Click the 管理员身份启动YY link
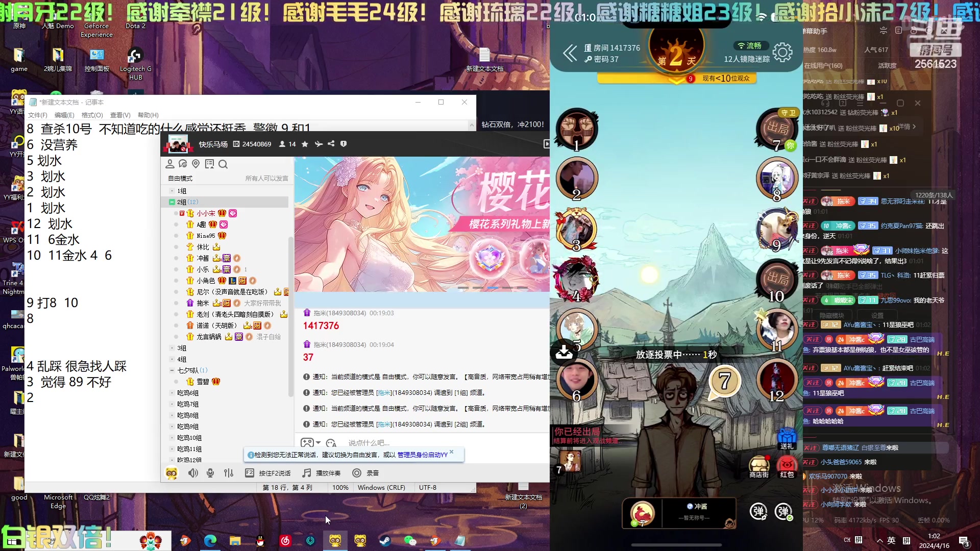The width and height of the screenshot is (980, 551). (422, 455)
